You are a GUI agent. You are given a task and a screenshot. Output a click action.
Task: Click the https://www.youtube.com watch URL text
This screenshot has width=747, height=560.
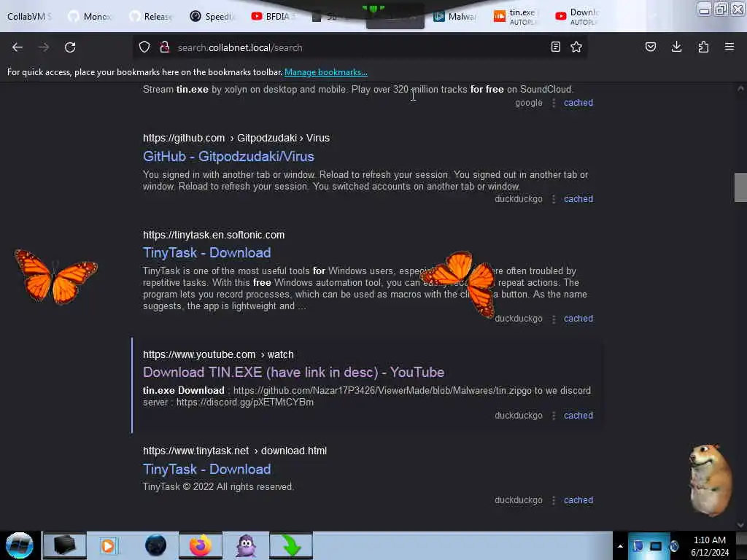[x=218, y=355]
